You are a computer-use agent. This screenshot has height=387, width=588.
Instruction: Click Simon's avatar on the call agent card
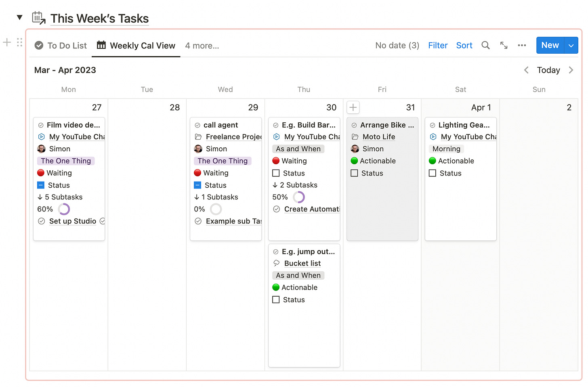coord(198,149)
